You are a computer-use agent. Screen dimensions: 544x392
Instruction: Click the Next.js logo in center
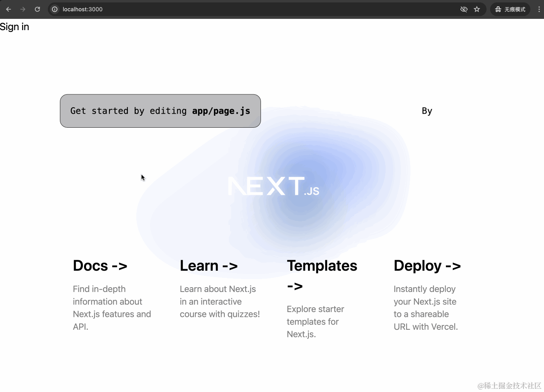273,186
